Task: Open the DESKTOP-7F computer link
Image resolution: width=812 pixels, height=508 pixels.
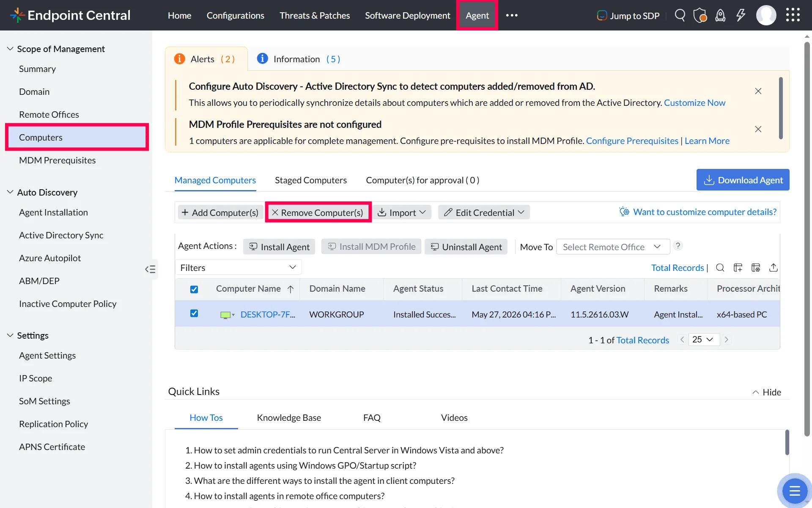Action: [268, 315]
